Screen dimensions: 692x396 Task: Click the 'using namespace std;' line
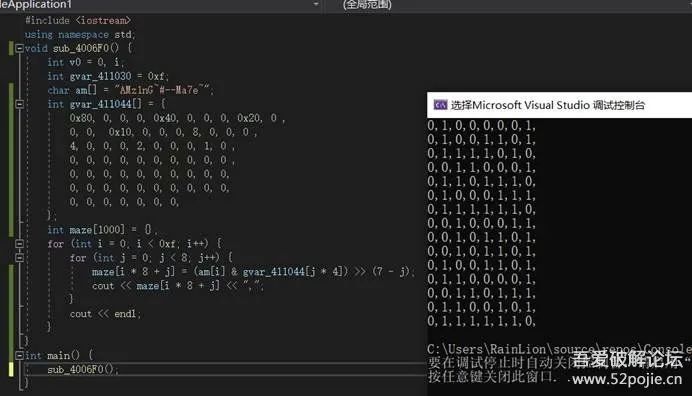point(80,34)
